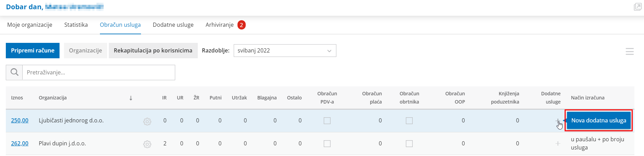
Task: Open the 250,00 amount link
Action: pyautogui.click(x=20, y=121)
